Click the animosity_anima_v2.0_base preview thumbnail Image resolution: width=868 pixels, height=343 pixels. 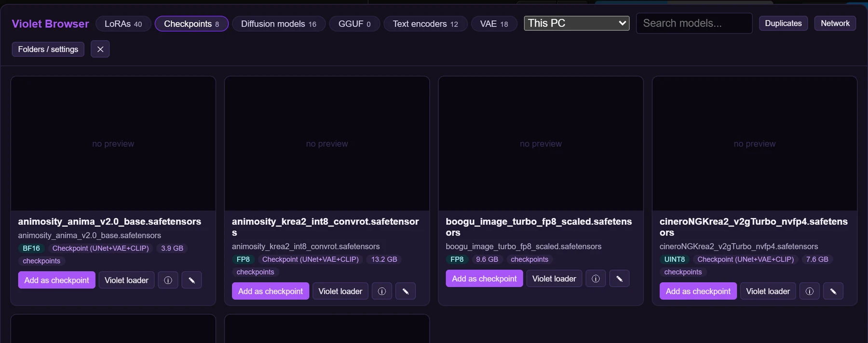(113, 144)
